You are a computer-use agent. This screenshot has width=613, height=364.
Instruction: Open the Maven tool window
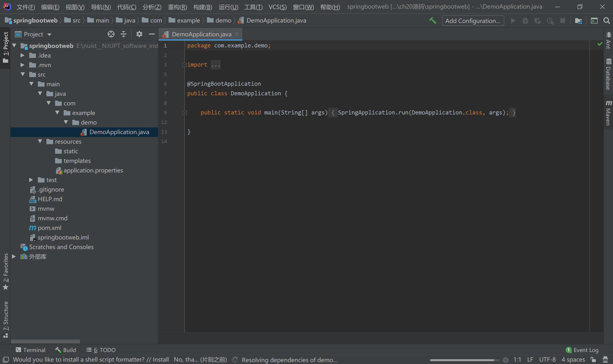608,113
